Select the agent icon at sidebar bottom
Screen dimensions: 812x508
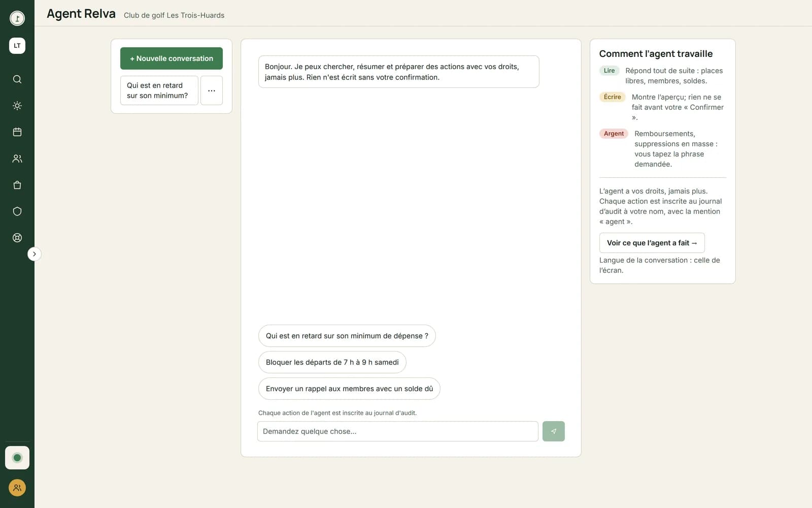tap(17, 458)
